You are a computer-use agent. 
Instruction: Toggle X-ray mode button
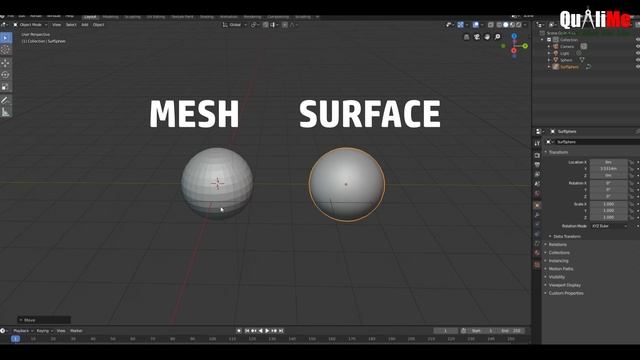pos(491,25)
